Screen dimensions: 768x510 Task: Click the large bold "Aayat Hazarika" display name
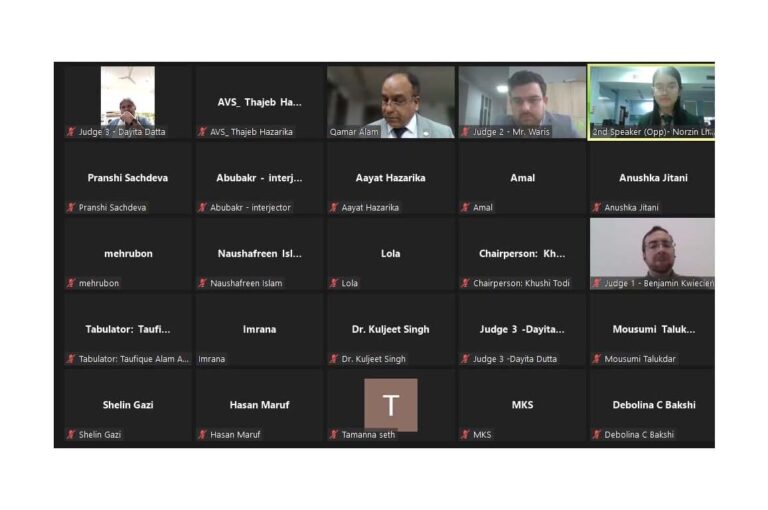[390, 178]
